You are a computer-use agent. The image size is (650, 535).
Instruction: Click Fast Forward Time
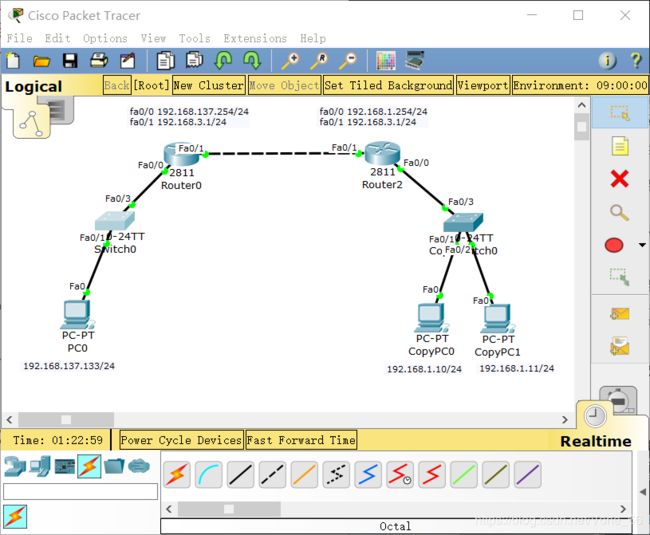coord(301,440)
